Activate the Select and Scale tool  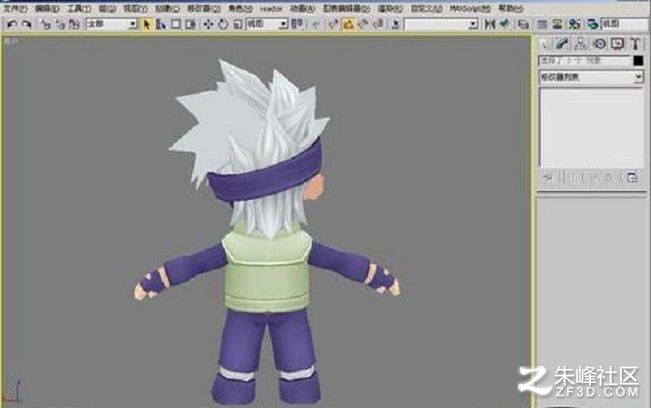point(237,24)
